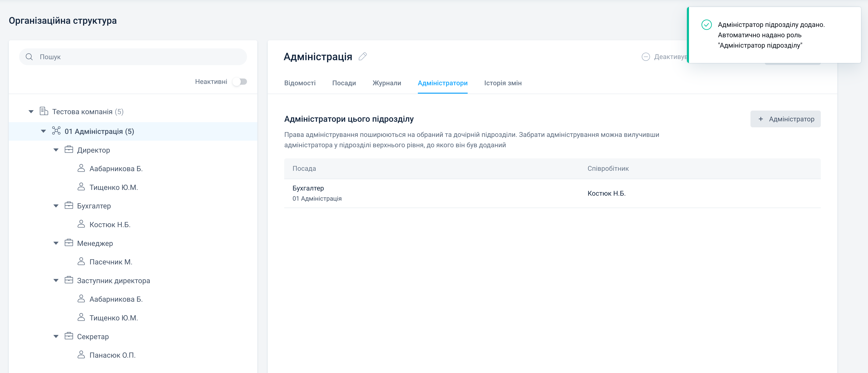Open the Історія змін tab
The height and width of the screenshot is (373, 868).
coord(502,83)
